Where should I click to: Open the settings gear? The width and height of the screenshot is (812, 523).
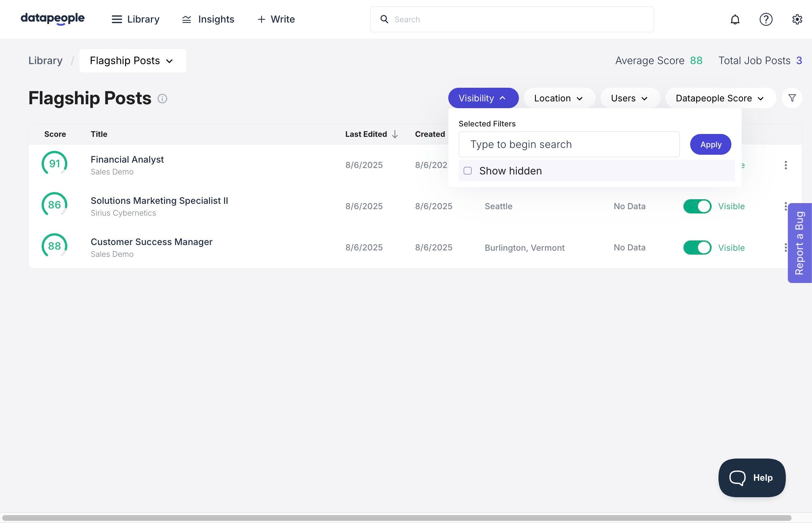point(797,19)
